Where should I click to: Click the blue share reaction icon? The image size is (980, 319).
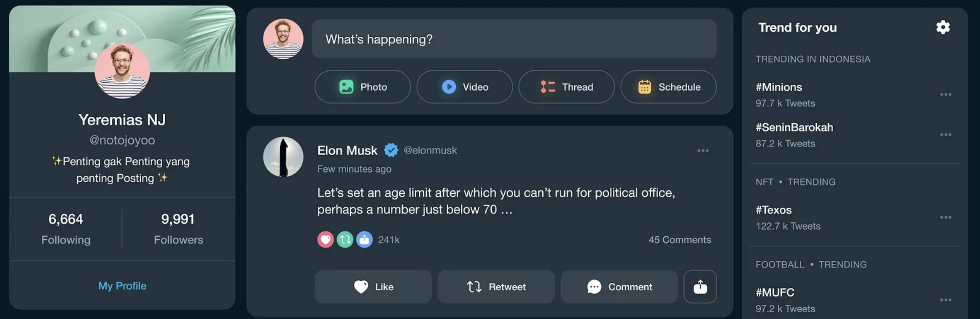pos(364,240)
